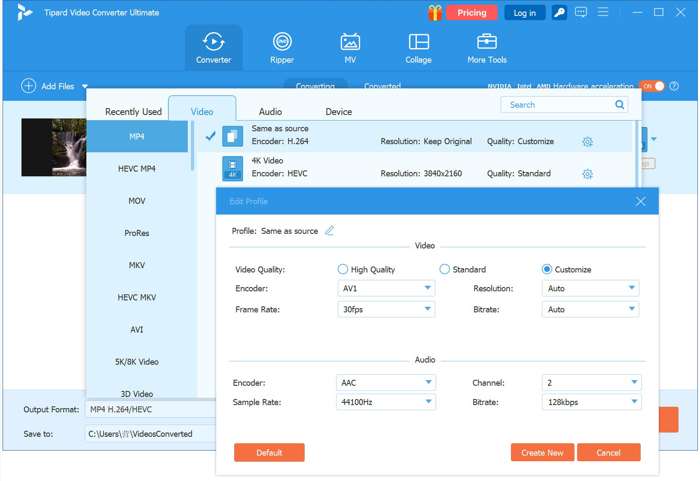Click the Add Files button label
The image size is (700, 481).
pos(58,86)
